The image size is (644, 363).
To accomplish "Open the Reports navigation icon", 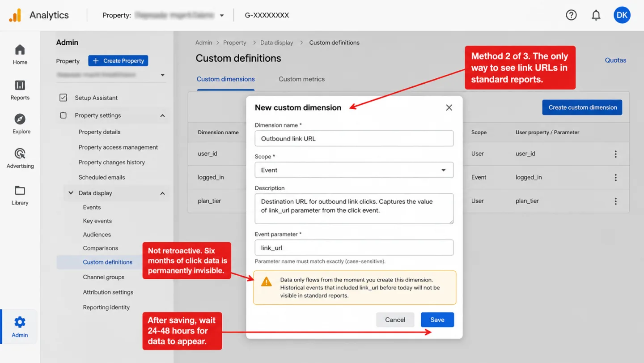I will pos(20,85).
